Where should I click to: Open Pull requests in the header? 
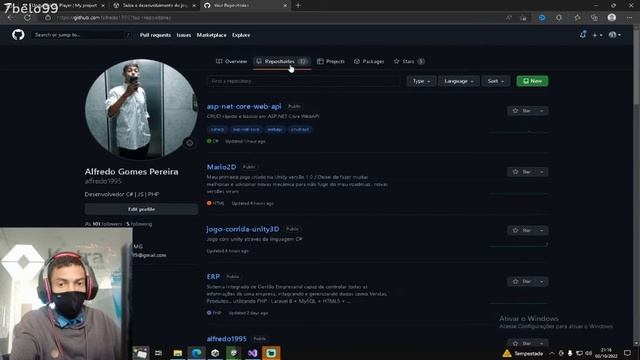(x=155, y=35)
